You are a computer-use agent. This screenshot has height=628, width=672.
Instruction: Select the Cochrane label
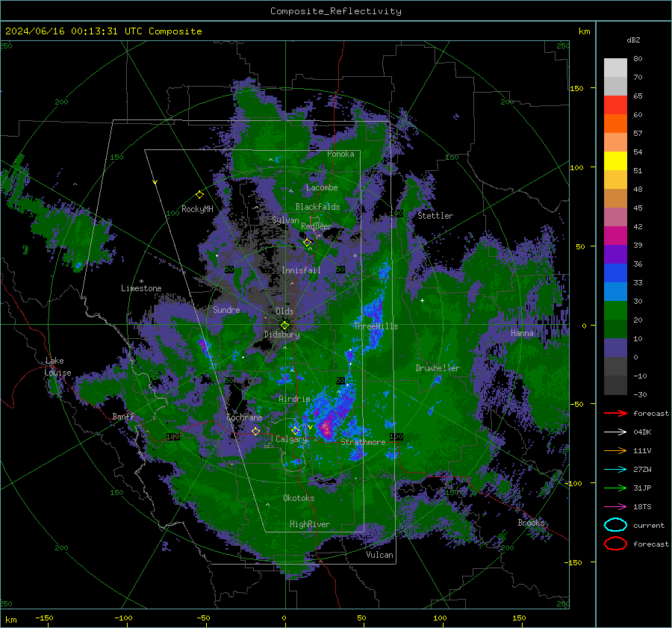[x=244, y=417]
